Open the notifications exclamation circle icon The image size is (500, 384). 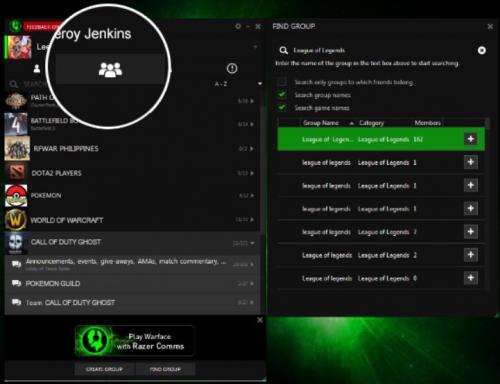click(232, 68)
